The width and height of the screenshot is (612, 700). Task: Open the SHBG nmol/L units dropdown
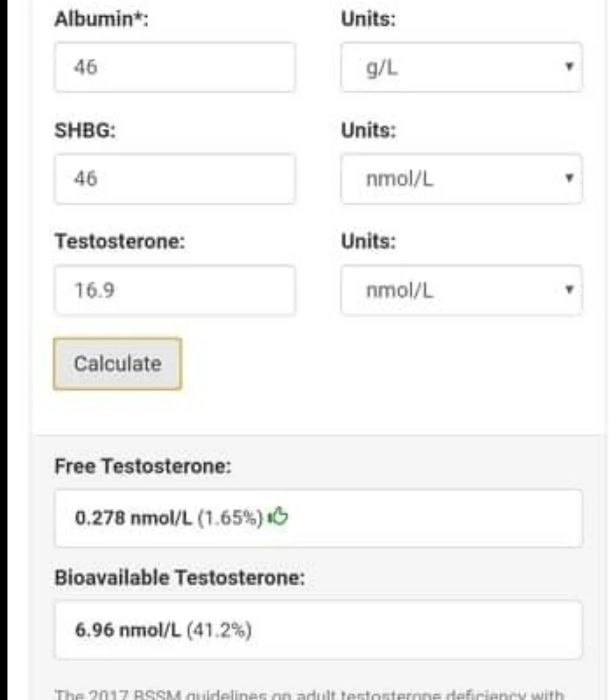click(462, 178)
